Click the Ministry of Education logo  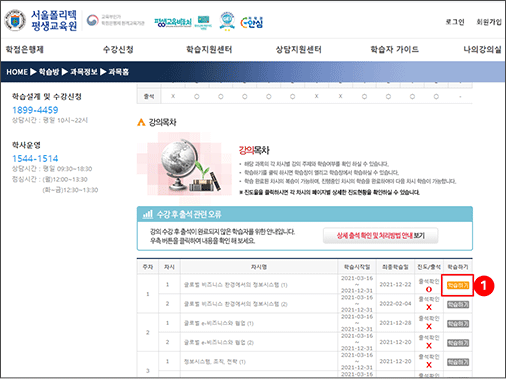[116, 20]
